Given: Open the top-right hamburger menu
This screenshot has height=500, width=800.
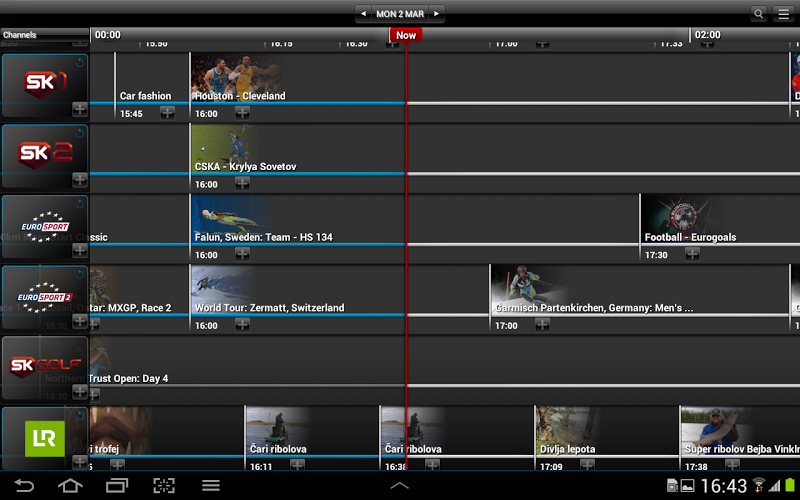Looking at the screenshot, I should coord(784,14).
